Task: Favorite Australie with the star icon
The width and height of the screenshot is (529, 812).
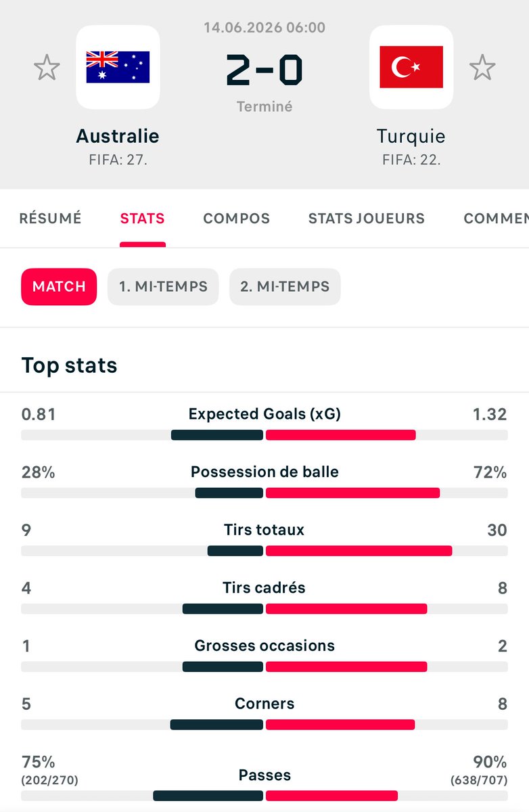Action: tap(47, 68)
